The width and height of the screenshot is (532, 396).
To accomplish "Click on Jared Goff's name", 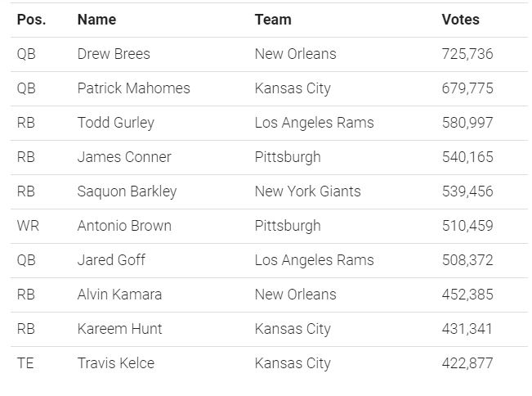I will [x=111, y=260].
